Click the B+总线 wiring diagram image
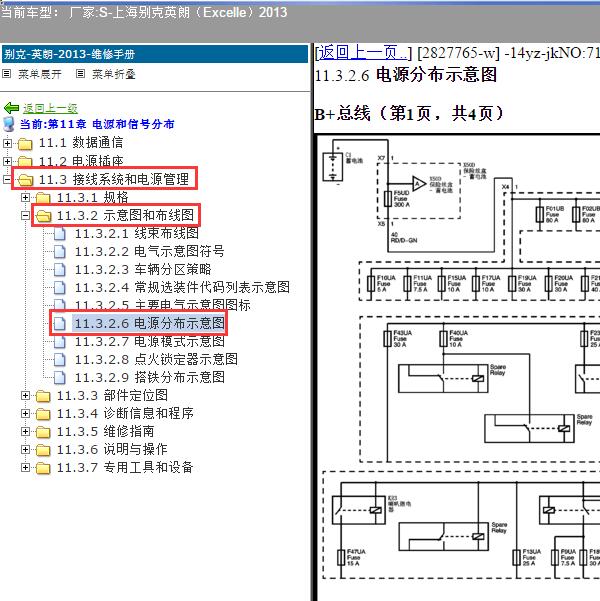The image size is (600, 601). [459, 367]
